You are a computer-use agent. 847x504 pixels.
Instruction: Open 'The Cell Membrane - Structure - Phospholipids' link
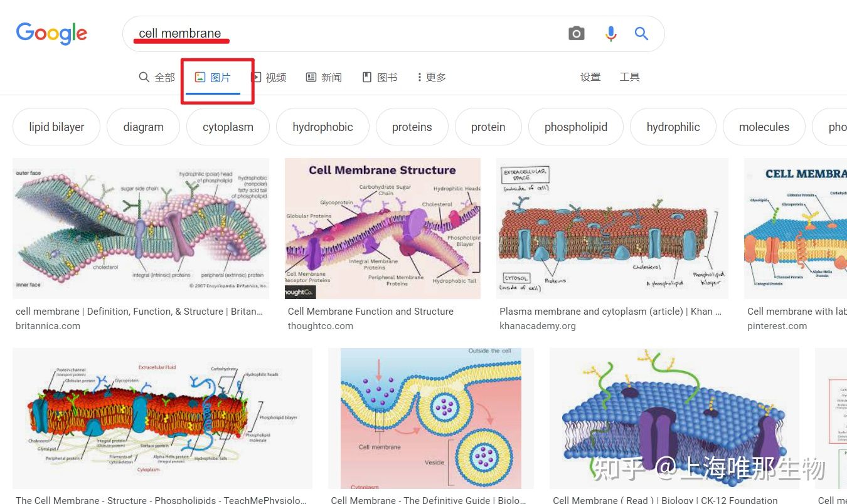161,500
